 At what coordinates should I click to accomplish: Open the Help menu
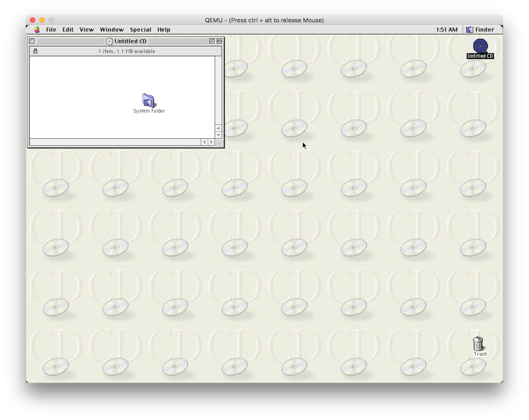pos(163,30)
